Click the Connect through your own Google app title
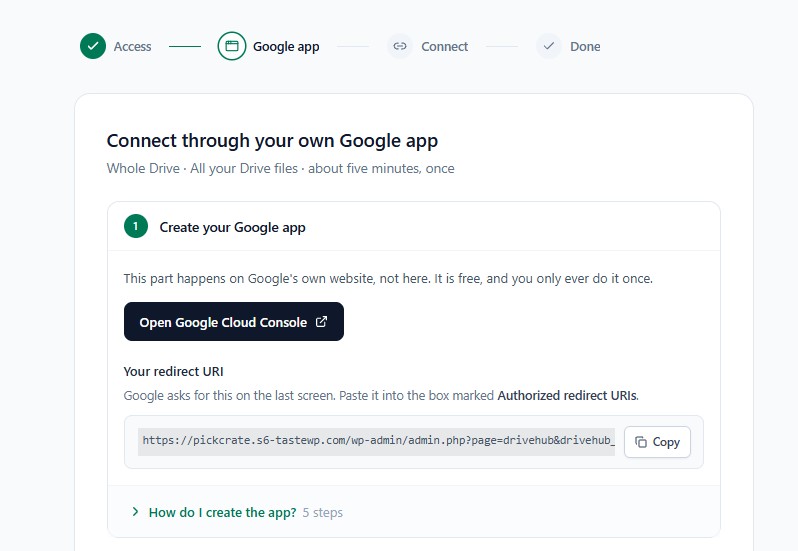Screen dimensions: 798x551 point(272,141)
